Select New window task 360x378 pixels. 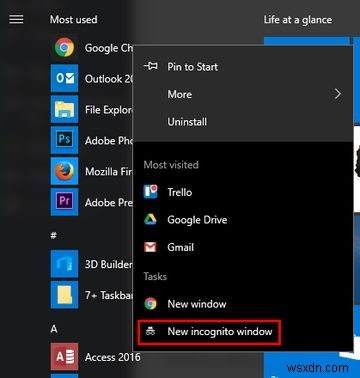[243, 304]
